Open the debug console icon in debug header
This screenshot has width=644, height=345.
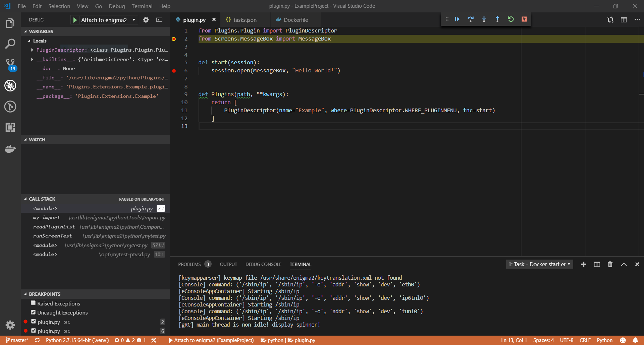point(159,20)
